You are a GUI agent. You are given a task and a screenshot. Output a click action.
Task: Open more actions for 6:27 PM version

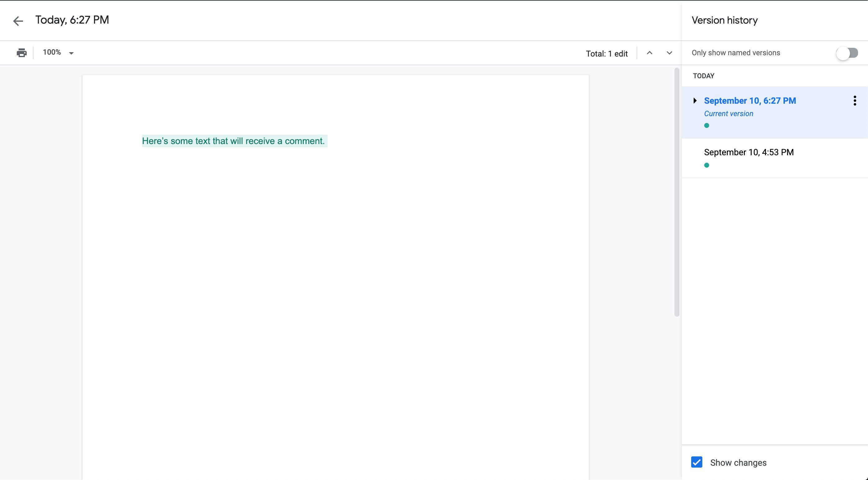point(855,101)
